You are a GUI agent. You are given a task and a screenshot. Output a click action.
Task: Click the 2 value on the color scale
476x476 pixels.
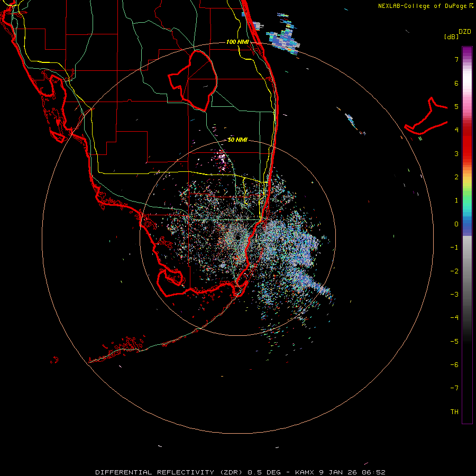point(456,177)
